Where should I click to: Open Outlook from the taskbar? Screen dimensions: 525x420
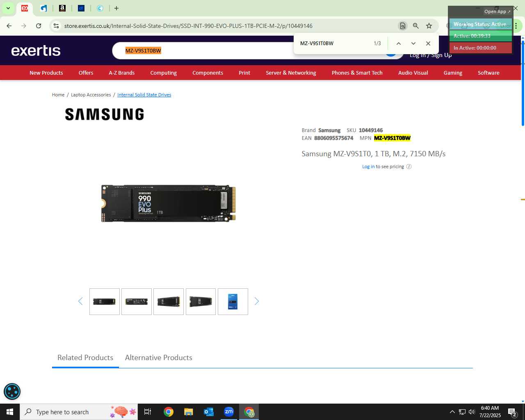[209, 412]
